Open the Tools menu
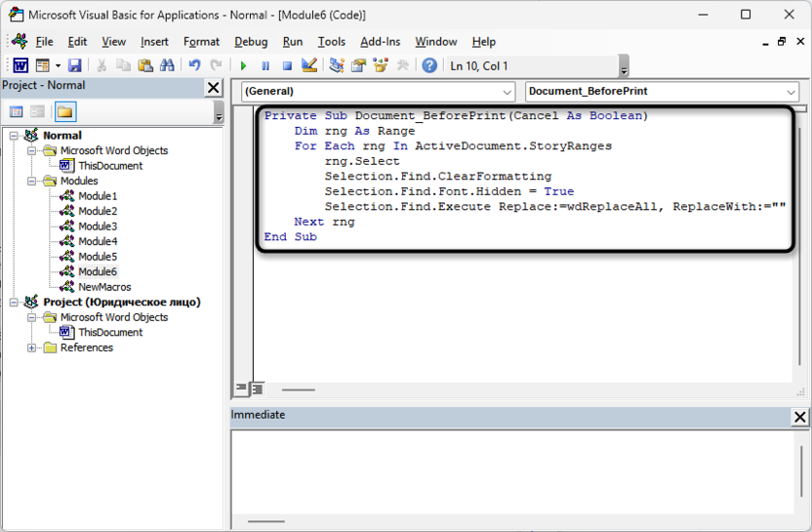 pos(331,42)
